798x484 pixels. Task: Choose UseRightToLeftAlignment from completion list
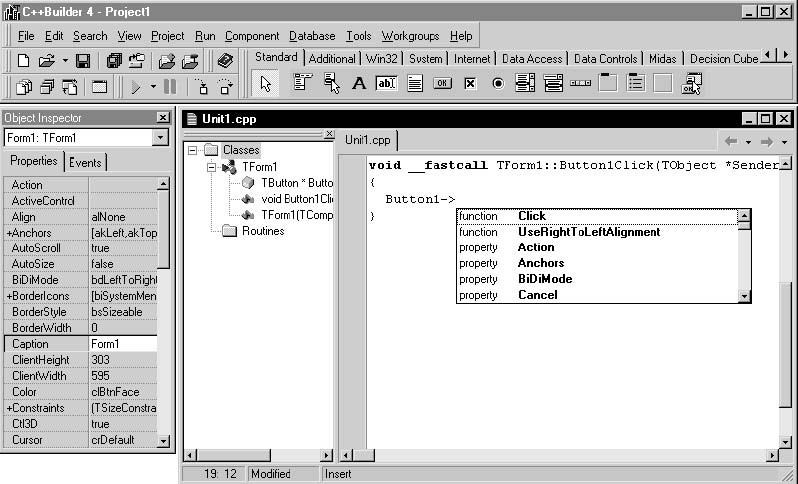click(x=597, y=232)
